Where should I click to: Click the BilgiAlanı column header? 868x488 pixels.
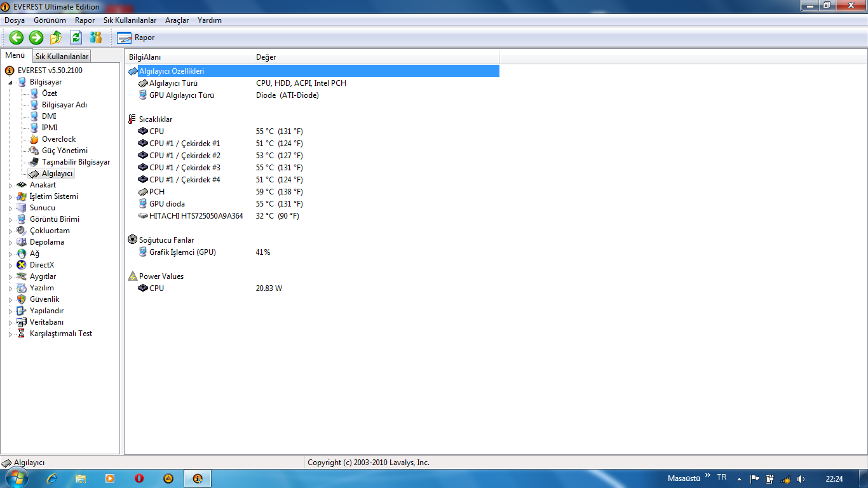pos(189,57)
